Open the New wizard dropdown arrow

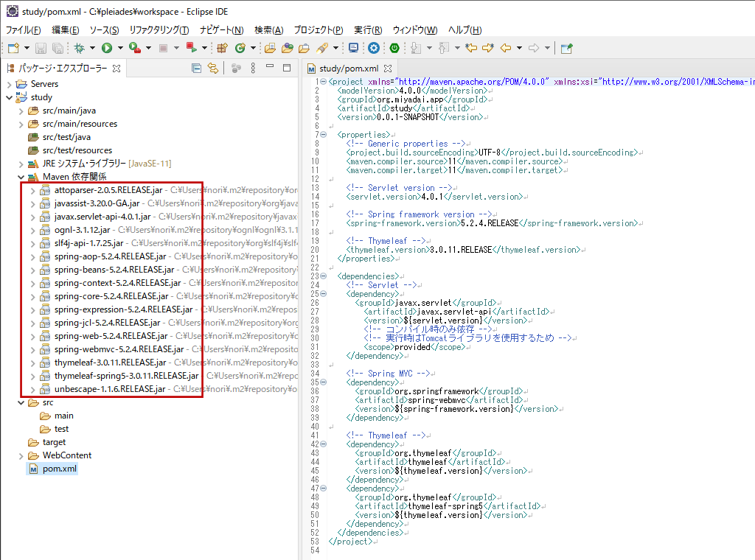point(27,48)
